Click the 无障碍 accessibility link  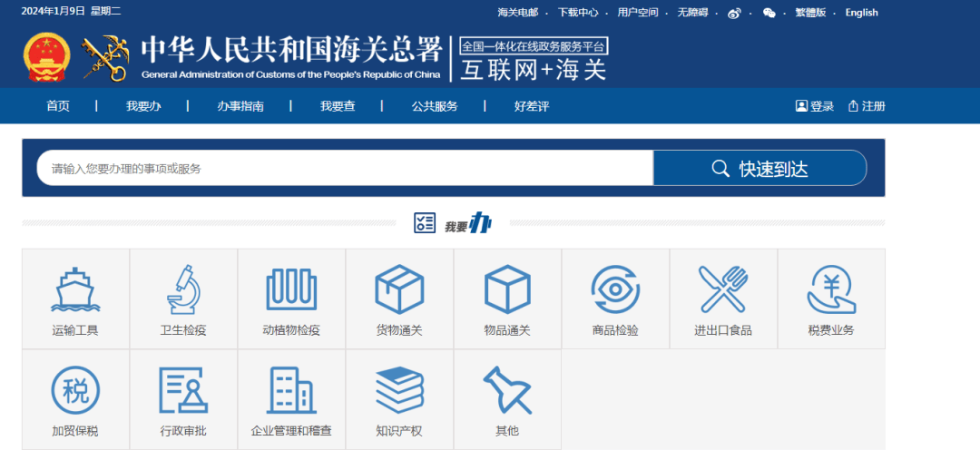(693, 13)
